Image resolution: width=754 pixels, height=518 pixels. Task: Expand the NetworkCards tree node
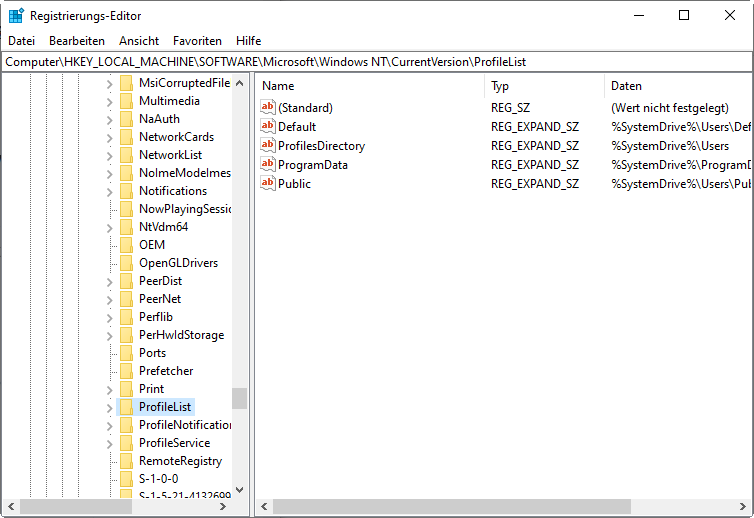click(x=110, y=137)
